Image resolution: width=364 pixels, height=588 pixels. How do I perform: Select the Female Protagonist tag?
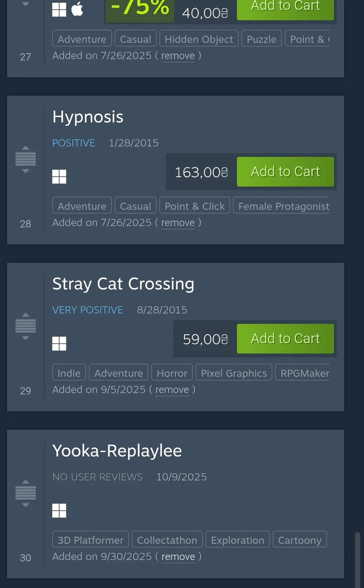point(283,206)
